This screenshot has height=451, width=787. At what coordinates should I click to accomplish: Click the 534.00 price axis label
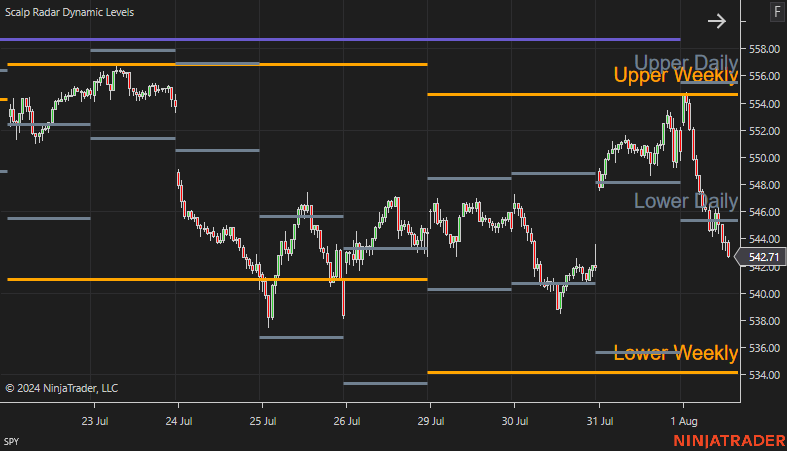point(764,375)
